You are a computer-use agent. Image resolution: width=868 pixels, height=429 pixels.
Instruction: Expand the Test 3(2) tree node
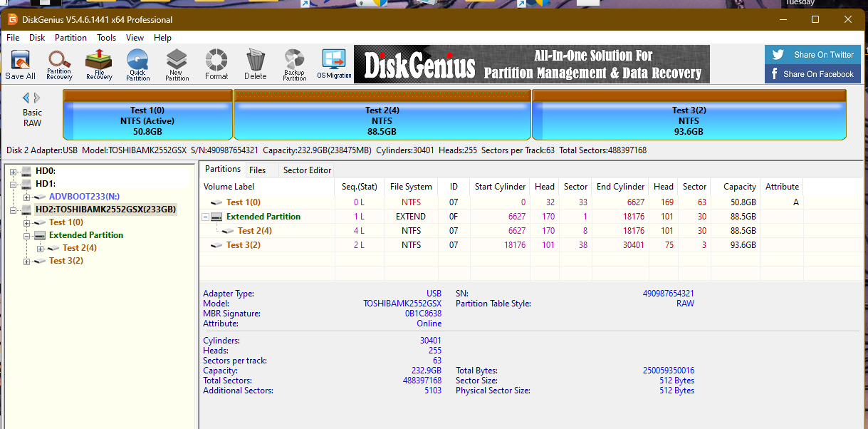pos(26,261)
